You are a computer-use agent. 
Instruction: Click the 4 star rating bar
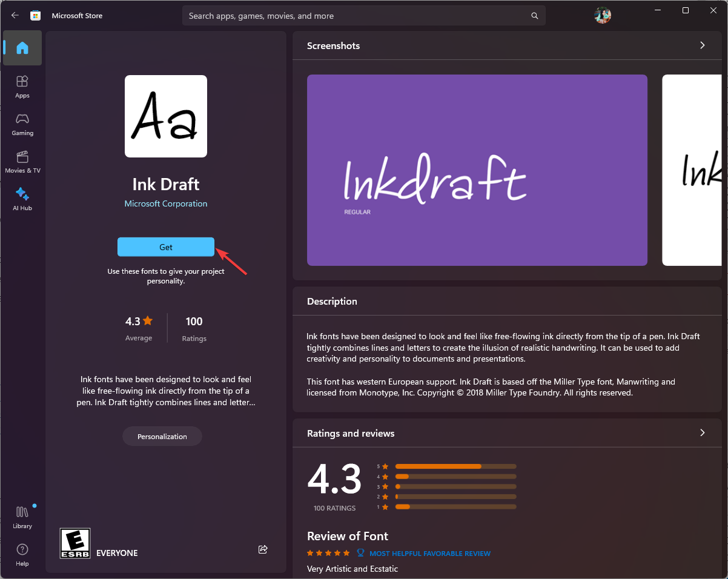(x=456, y=477)
